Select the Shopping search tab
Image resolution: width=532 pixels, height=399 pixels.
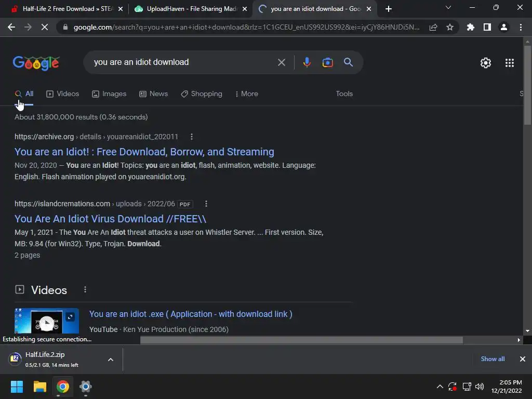[202, 94]
